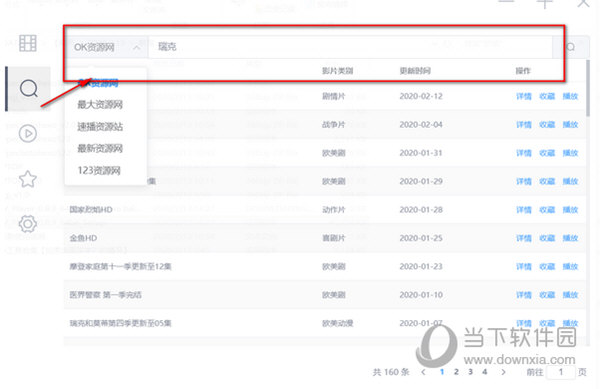Click 收藏 for the 2020-02-12 row

click(547, 96)
